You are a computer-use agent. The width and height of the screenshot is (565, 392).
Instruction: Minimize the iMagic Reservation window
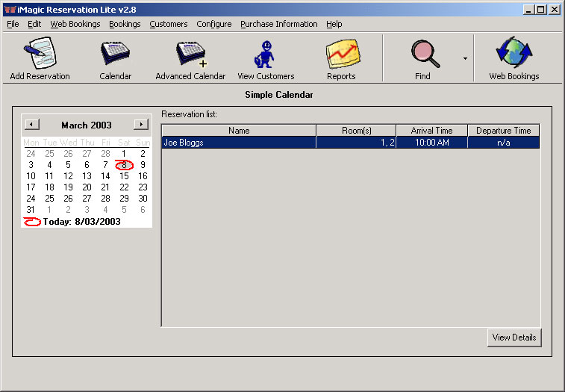(528, 10)
